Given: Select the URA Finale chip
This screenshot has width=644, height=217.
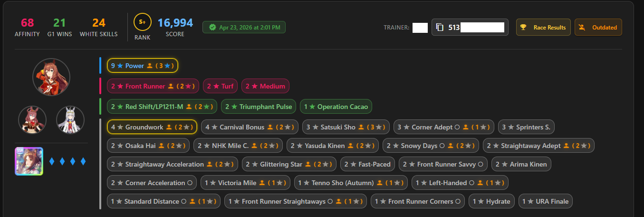Looking at the screenshot, I should point(545,201).
